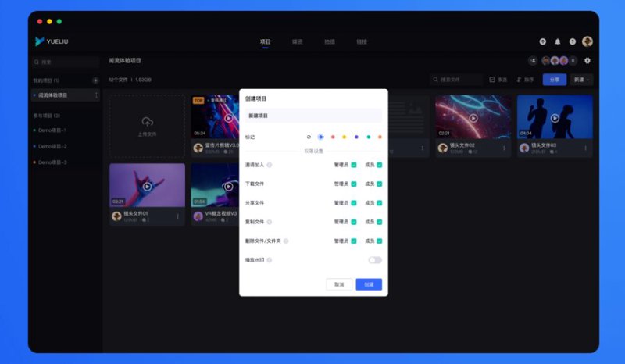
Task: Click the 排序 sort button
Action: tap(525, 80)
